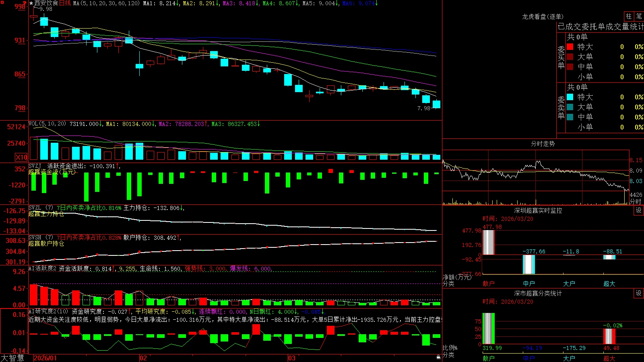
Task: Open 设 settings for 深圳超赢实时监控
Action: click(639, 210)
